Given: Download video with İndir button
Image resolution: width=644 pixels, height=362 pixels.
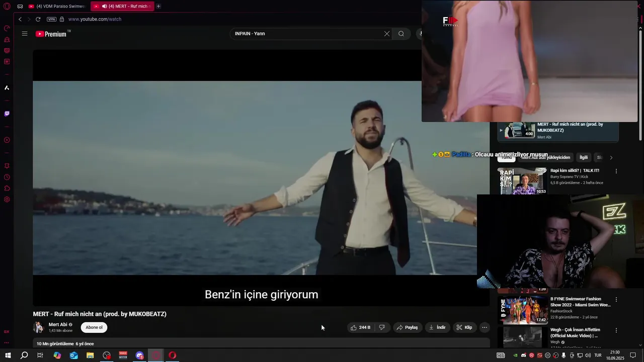Looking at the screenshot, I should point(437,327).
